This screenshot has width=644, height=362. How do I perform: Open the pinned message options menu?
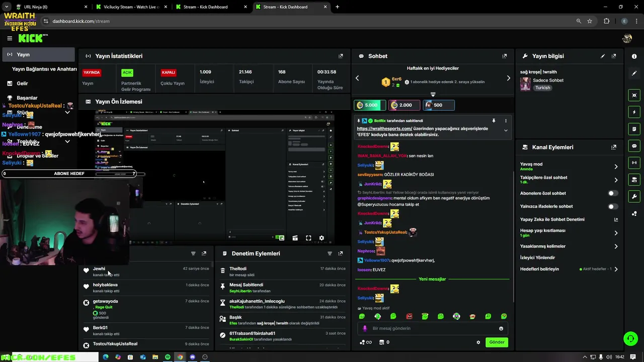coord(506,121)
